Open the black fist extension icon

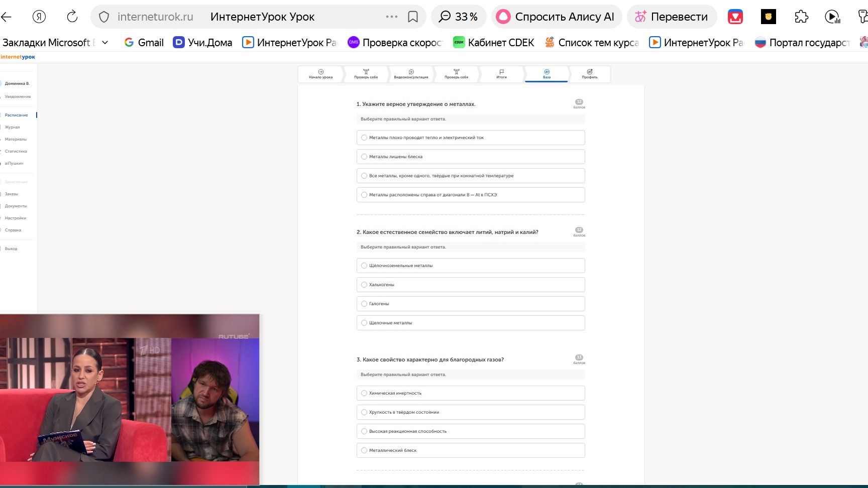[x=769, y=17]
